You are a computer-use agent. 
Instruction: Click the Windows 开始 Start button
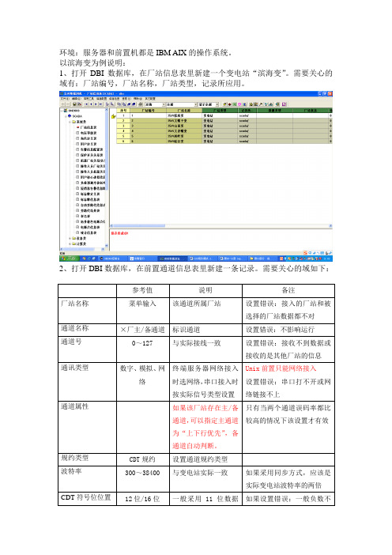click(70, 259)
